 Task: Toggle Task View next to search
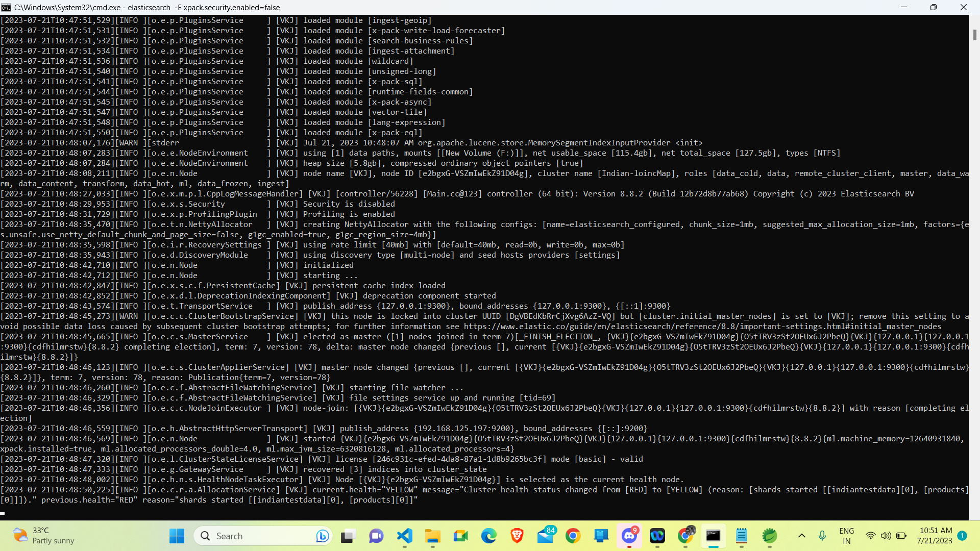348,536
